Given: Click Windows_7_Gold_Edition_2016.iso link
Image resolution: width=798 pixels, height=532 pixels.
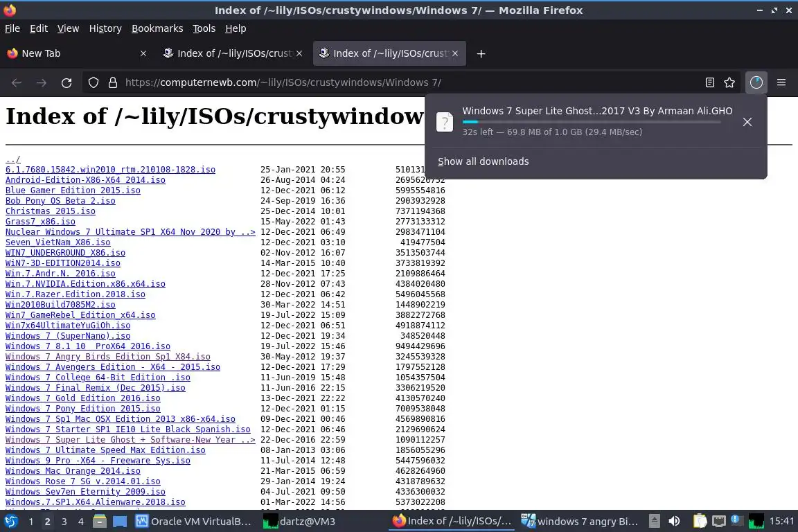Looking at the screenshot, I should click(x=82, y=398).
